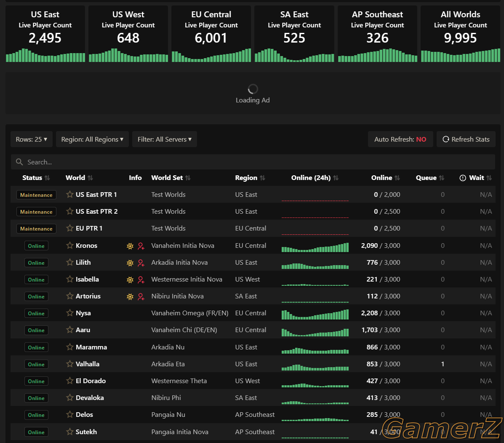Favorite Devaloka with its star icon
The image size is (504, 443).
pos(70,397)
